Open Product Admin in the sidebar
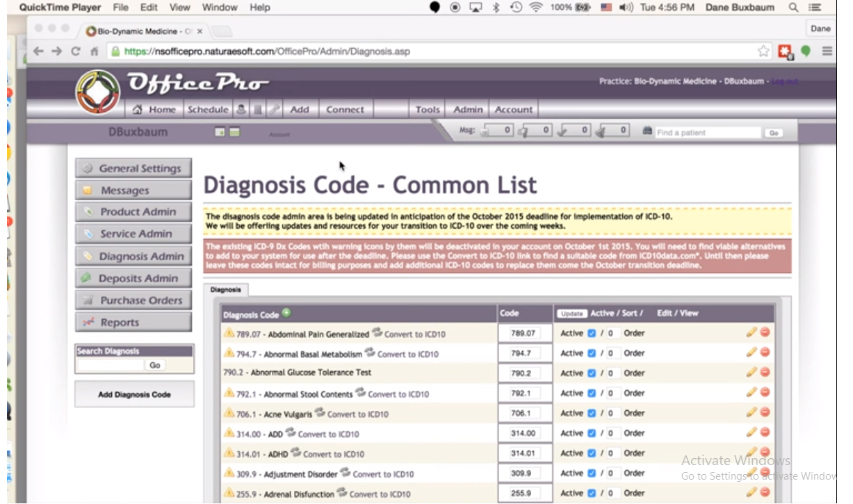 (x=133, y=212)
